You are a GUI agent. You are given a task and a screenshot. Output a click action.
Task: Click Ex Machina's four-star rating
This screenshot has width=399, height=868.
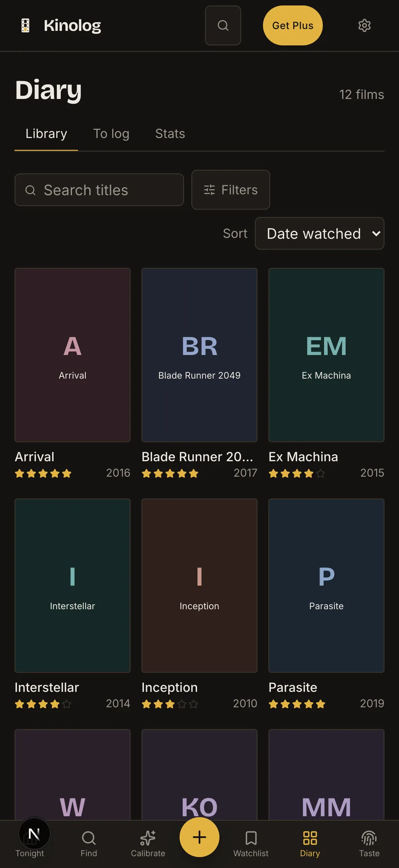pyautogui.click(x=297, y=473)
